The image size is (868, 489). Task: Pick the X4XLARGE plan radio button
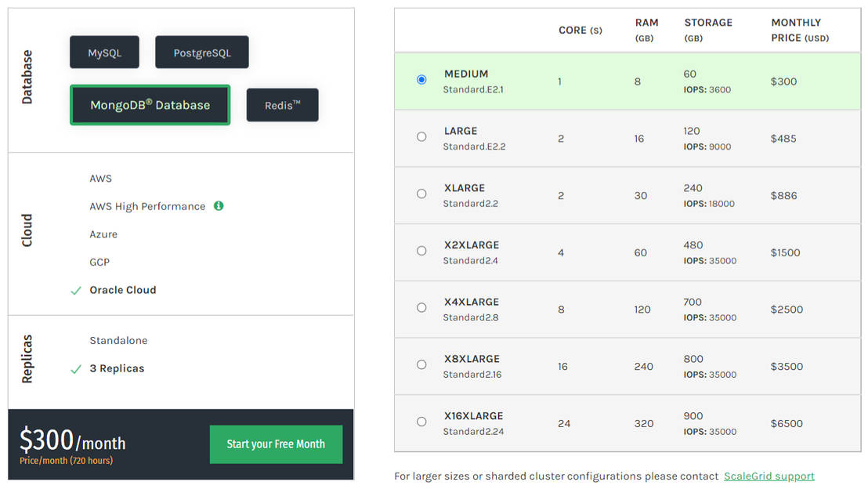(x=421, y=308)
